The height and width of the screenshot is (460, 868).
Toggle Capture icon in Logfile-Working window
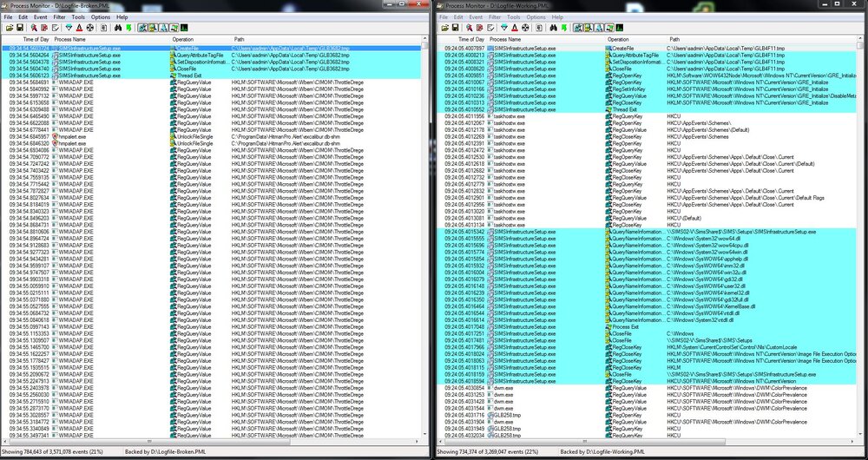click(x=470, y=28)
